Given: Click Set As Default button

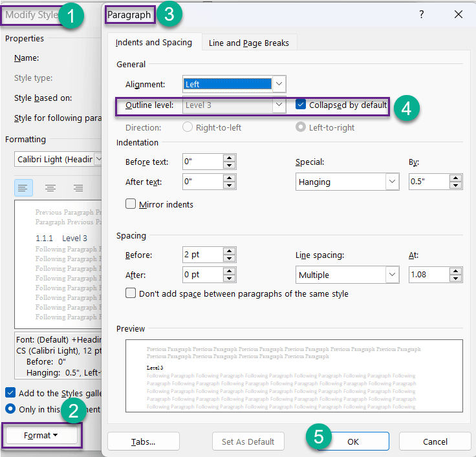Looking at the screenshot, I should coord(248,441).
